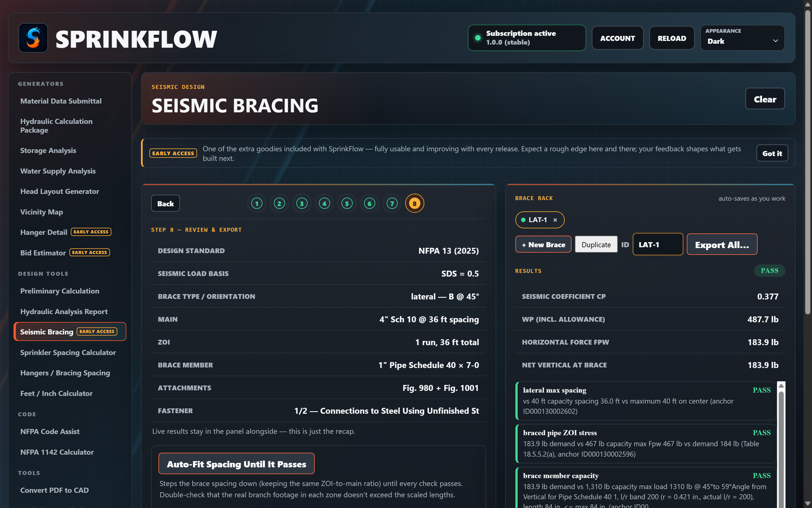Click the ZOI value 1 run, 36 ft total
This screenshot has height=508, width=812.
tap(447, 342)
